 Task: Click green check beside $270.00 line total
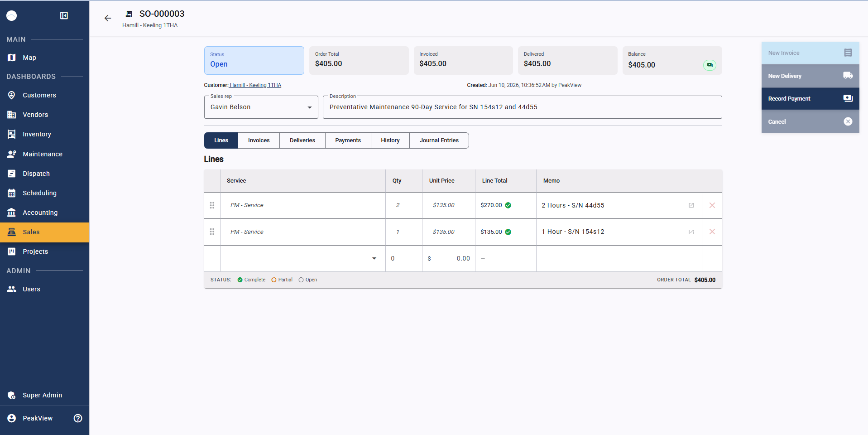pos(508,205)
